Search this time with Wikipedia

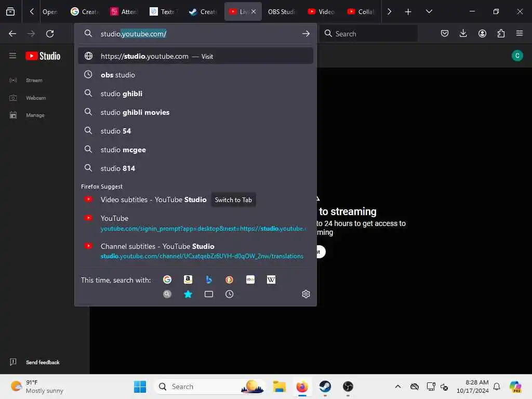click(271, 280)
